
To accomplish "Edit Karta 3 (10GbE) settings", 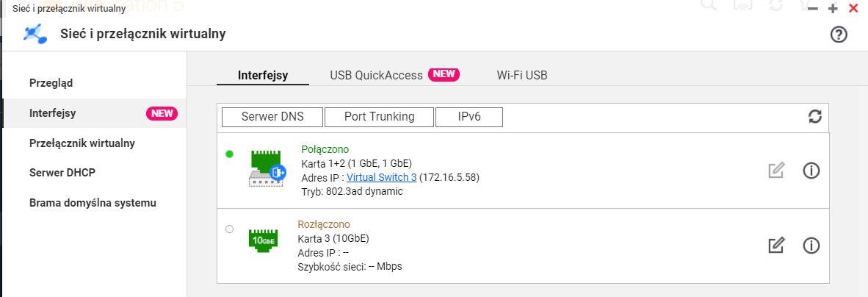I will (776, 245).
